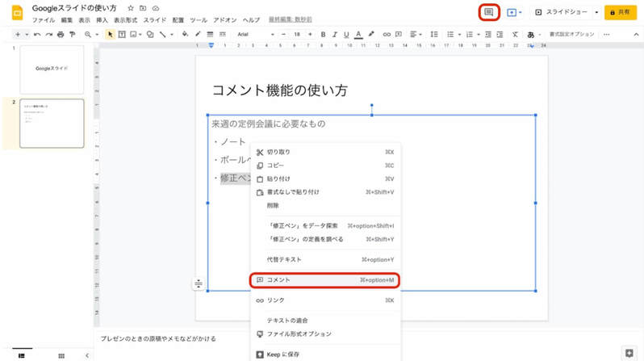Open the 挿入 menu
The width and height of the screenshot is (644, 361).
(102, 19)
